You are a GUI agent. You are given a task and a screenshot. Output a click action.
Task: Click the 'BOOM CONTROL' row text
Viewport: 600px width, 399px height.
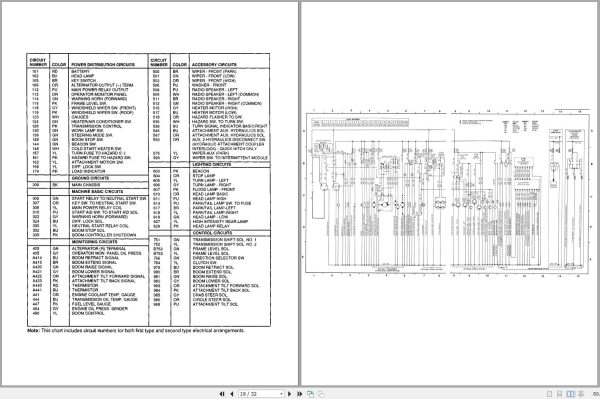click(x=88, y=313)
